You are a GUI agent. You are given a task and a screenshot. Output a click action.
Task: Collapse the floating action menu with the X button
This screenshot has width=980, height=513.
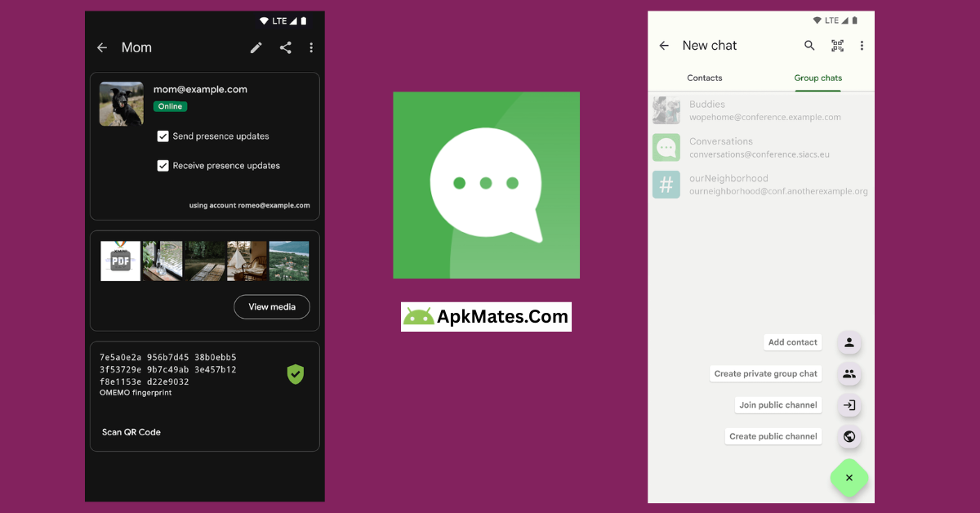pyautogui.click(x=849, y=478)
